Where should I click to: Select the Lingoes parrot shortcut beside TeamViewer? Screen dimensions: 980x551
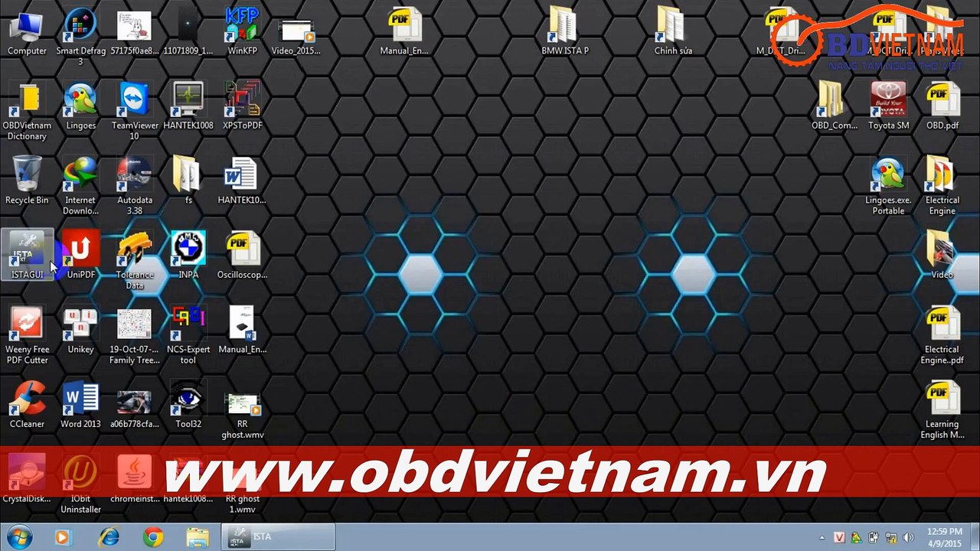(80, 106)
